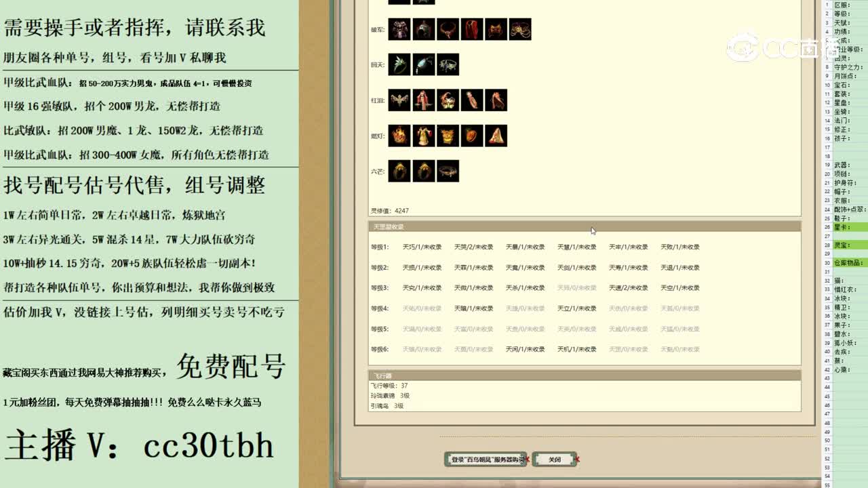Screen dimensions: 868x488
Task: Open the orange gourd icon in 燃灯 row
Action: pos(472,136)
